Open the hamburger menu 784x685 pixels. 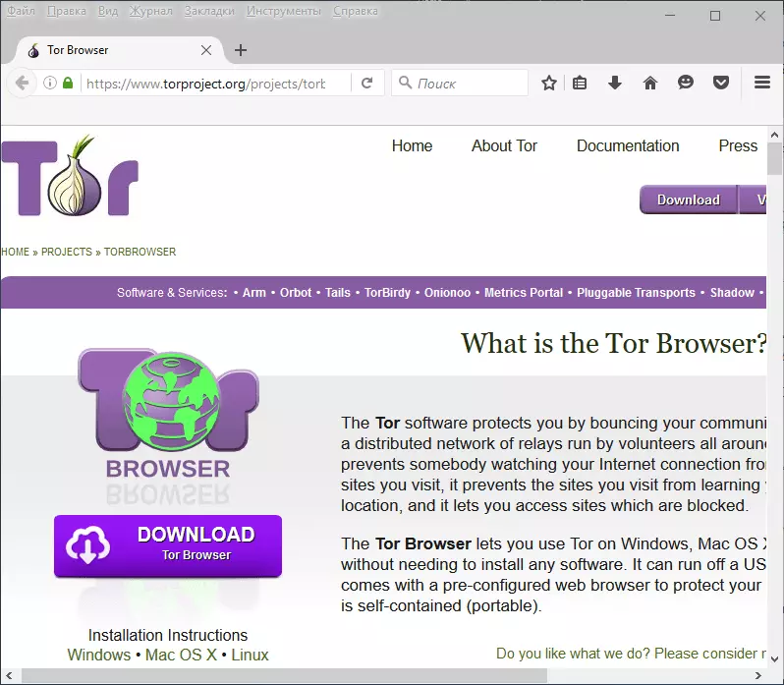point(761,84)
